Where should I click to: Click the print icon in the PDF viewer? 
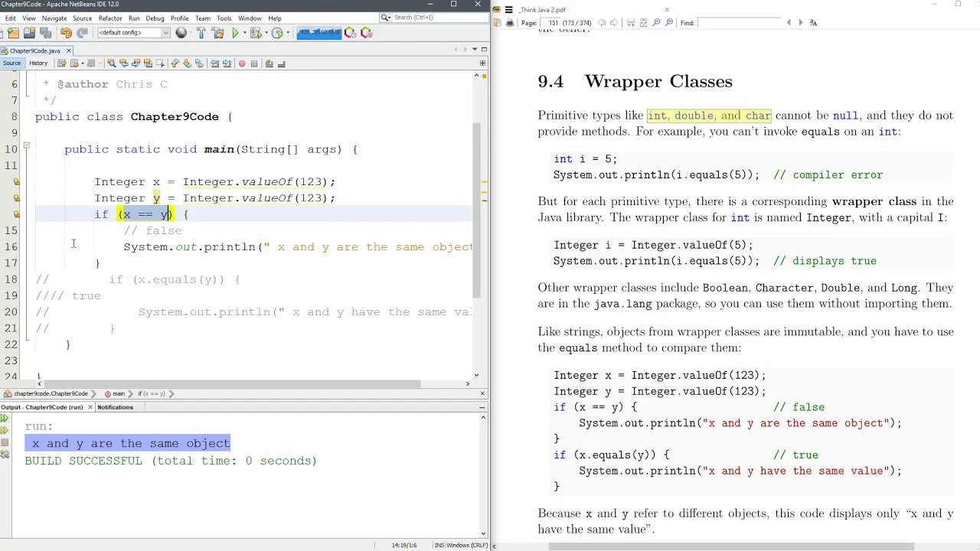[x=510, y=23]
